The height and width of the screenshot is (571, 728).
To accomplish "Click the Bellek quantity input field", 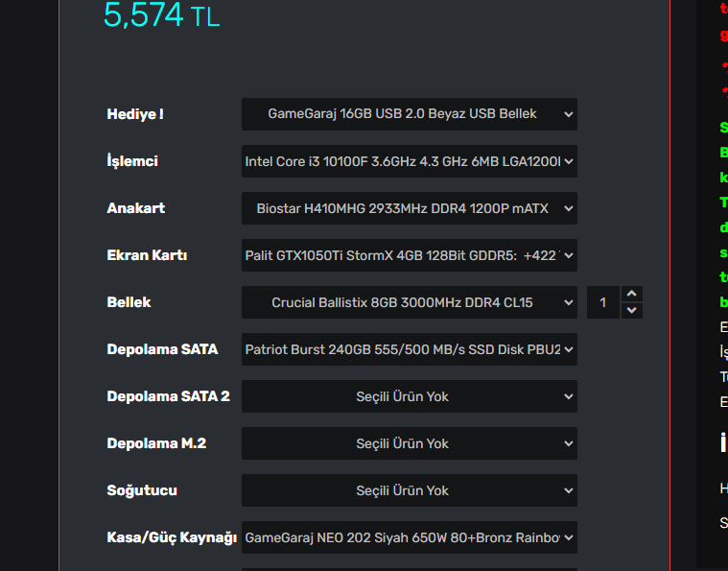I will pos(603,302).
